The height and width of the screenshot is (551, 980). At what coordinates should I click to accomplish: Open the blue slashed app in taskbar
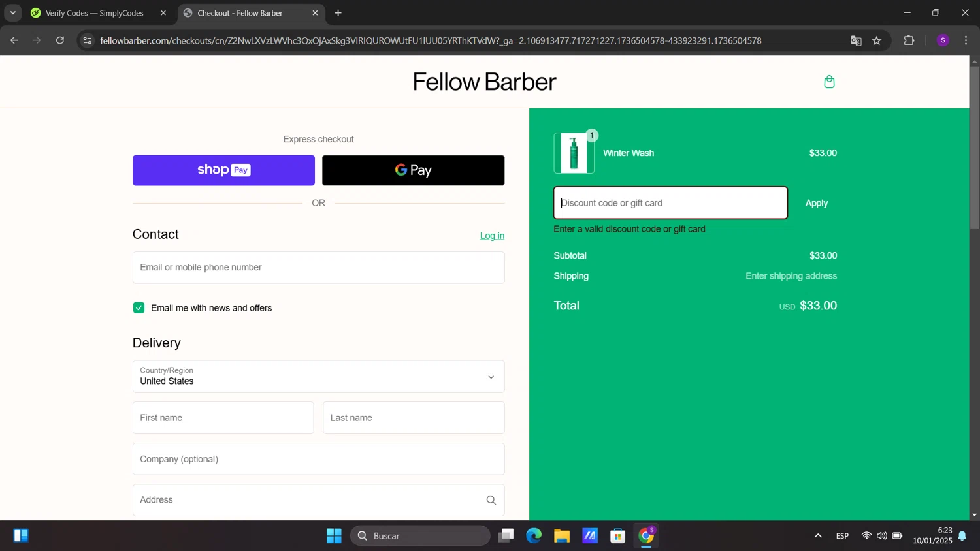coord(590,536)
